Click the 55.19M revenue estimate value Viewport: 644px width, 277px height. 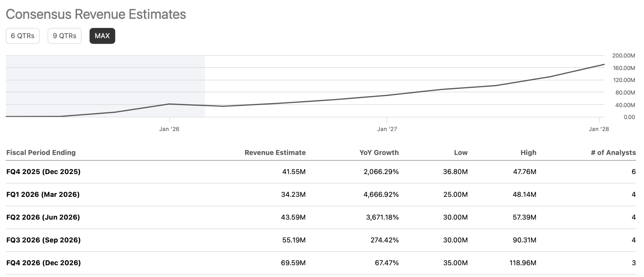pyautogui.click(x=294, y=240)
